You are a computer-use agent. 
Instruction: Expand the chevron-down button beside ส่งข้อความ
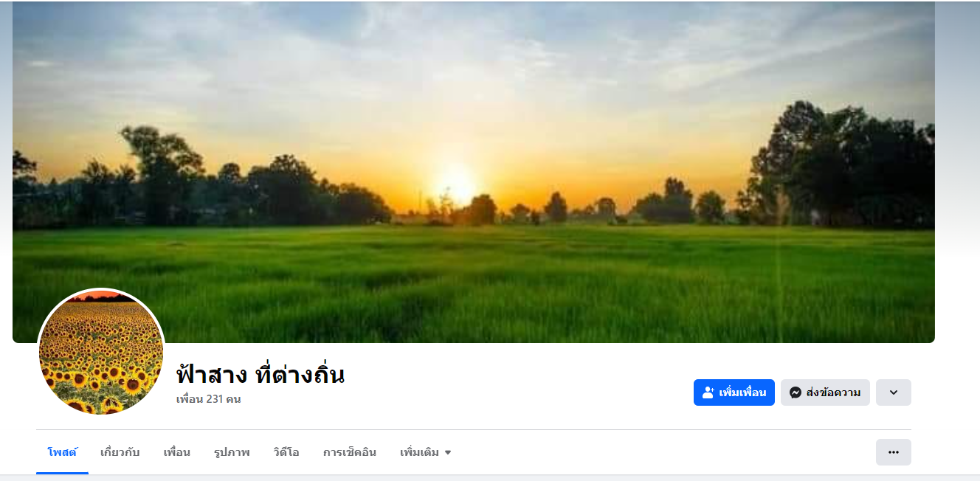click(x=894, y=392)
